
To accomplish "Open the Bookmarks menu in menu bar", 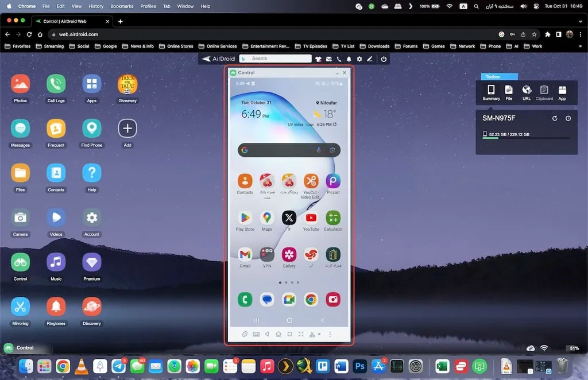I will (x=122, y=6).
